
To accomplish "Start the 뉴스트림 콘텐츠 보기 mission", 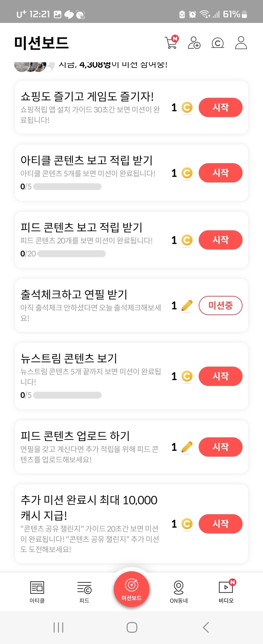I will tap(220, 376).
